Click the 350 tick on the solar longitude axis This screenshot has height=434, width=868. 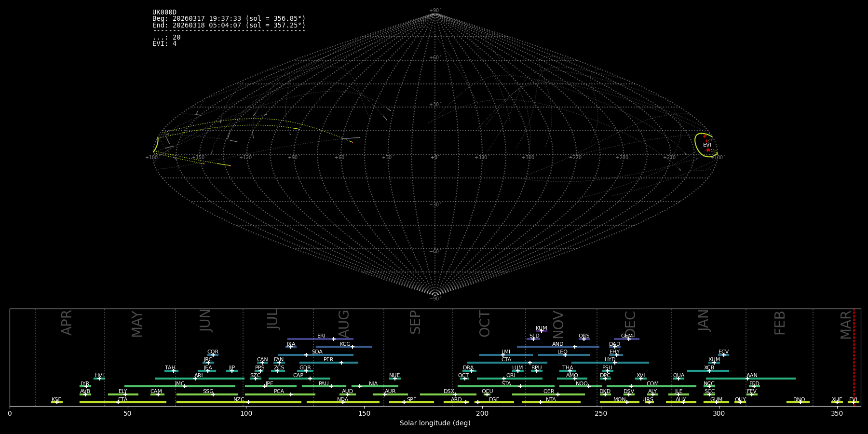837,413
